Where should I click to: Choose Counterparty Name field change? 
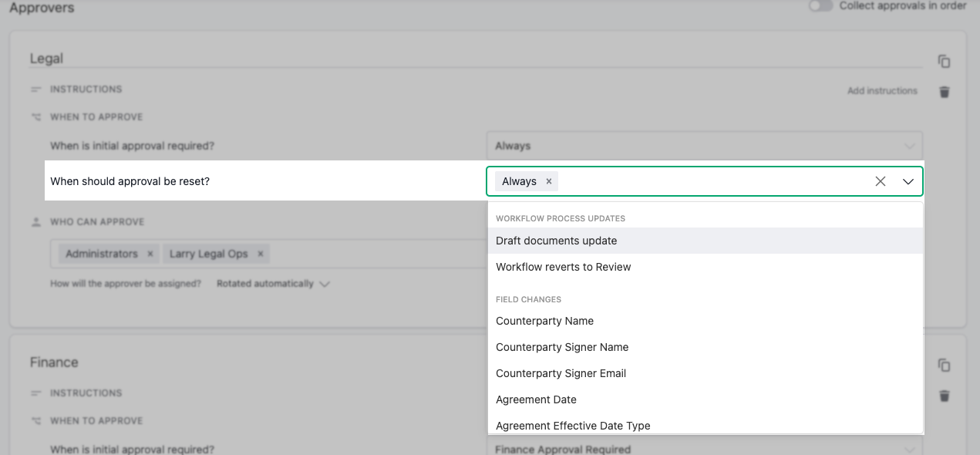tap(706, 321)
